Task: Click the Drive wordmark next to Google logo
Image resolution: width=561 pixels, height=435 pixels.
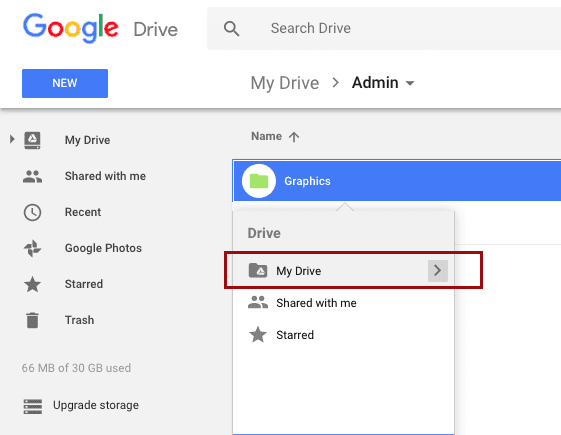Action: tap(156, 30)
